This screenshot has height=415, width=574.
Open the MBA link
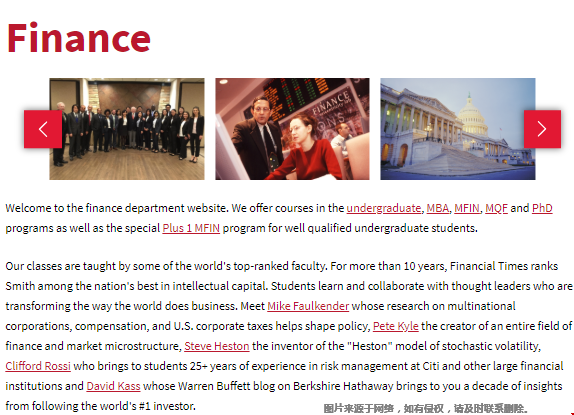437,208
